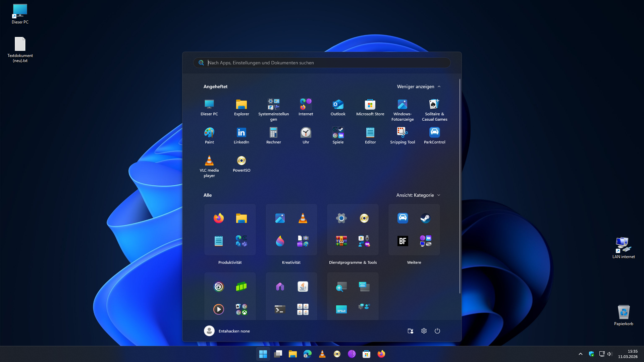Launch Outlook from pinned apps
The width and height of the screenshot is (644, 362).
[338, 108]
